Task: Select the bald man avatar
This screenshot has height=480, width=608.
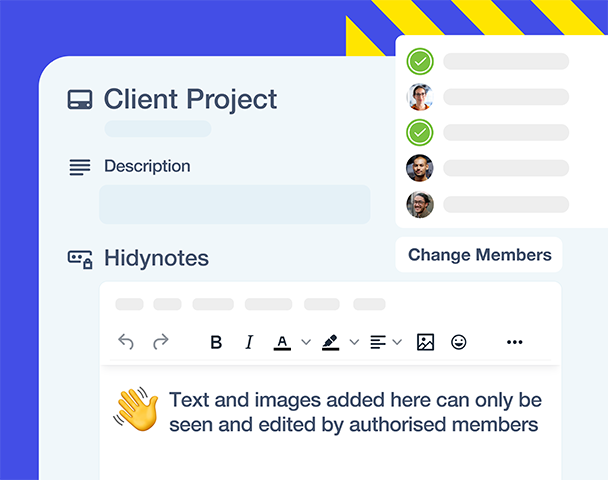Action: 420,168
